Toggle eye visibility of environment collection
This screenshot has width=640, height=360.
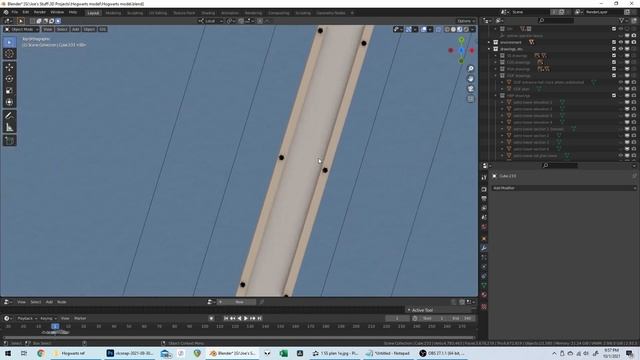click(x=621, y=42)
